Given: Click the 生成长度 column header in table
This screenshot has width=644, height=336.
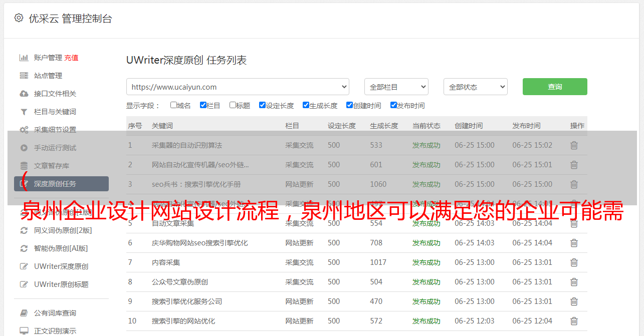Looking at the screenshot, I should (x=384, y=126).
